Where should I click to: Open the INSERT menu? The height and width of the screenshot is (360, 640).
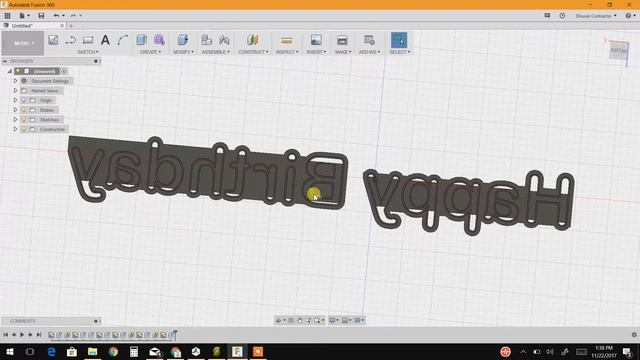point(316,52)
